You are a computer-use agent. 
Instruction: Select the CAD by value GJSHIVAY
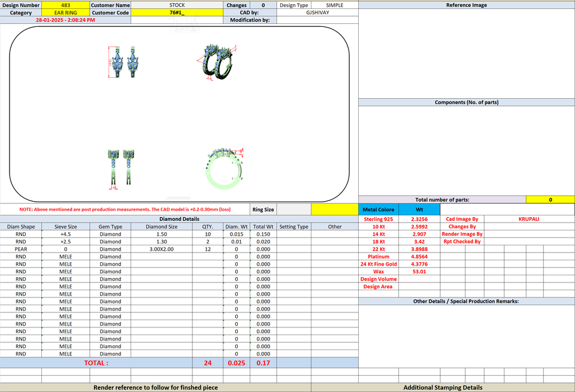coord(317,13)
